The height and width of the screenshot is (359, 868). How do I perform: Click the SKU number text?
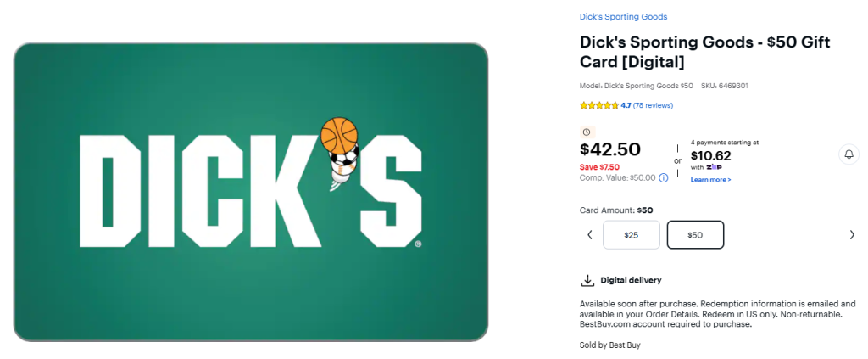tap(724, 86)
